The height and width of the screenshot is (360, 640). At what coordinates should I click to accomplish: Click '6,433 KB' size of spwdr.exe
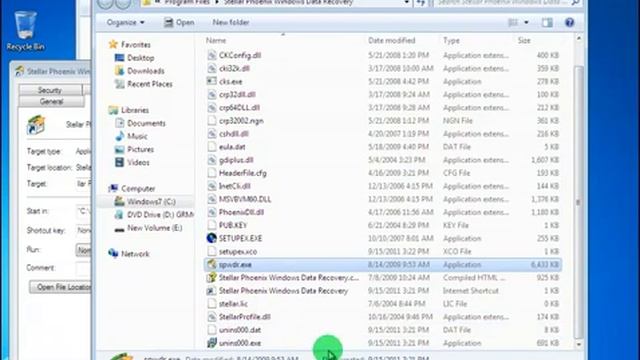544,264
